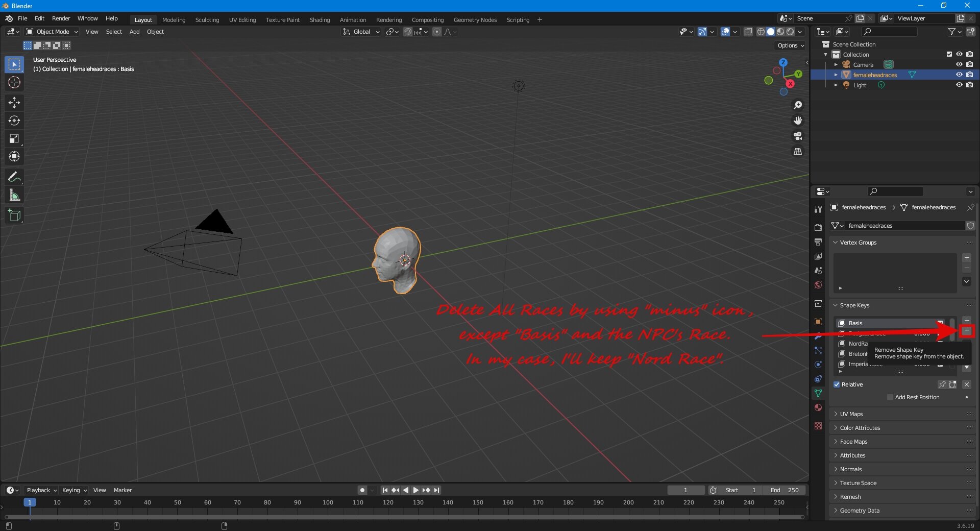Select the Transform tool
Viewport: 980px width, 531px height.
click(14, 156)
